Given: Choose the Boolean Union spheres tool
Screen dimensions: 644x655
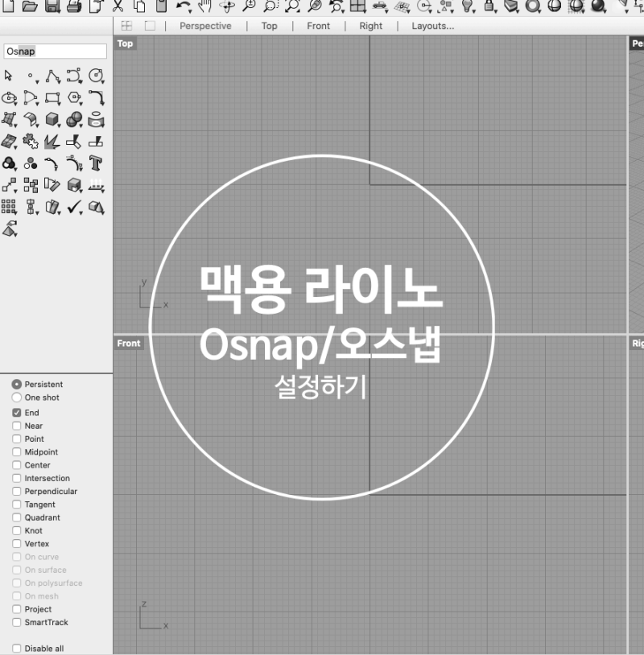Looking at the screenshot, I should (x=74, y=119).
